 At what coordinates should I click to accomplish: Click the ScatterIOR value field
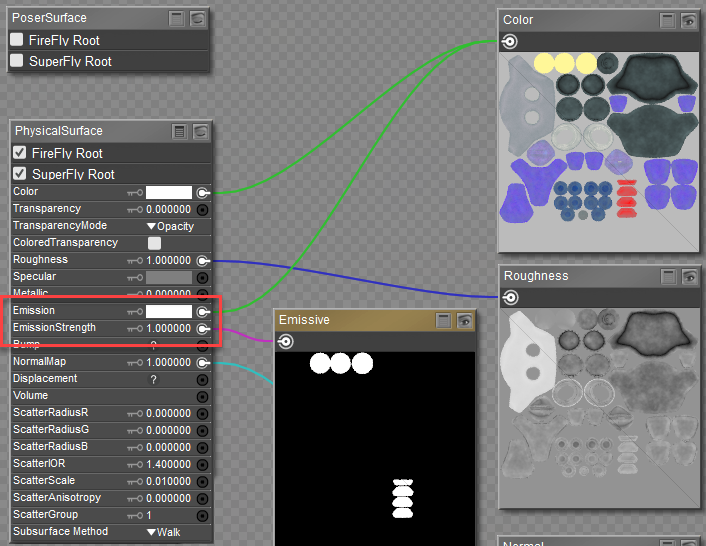[x=168, y=464]
